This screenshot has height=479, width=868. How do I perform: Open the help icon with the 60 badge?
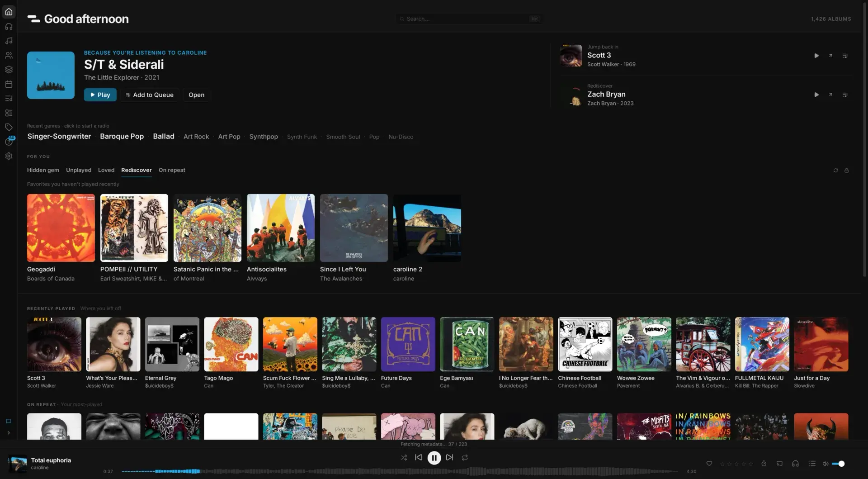click(x=9, y=142)
